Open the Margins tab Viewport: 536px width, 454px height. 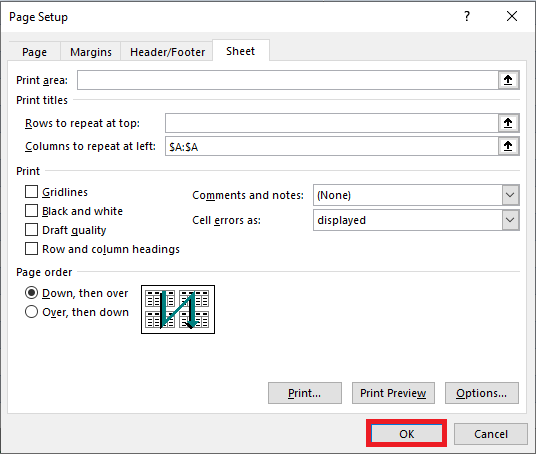[x=91, y=52]
